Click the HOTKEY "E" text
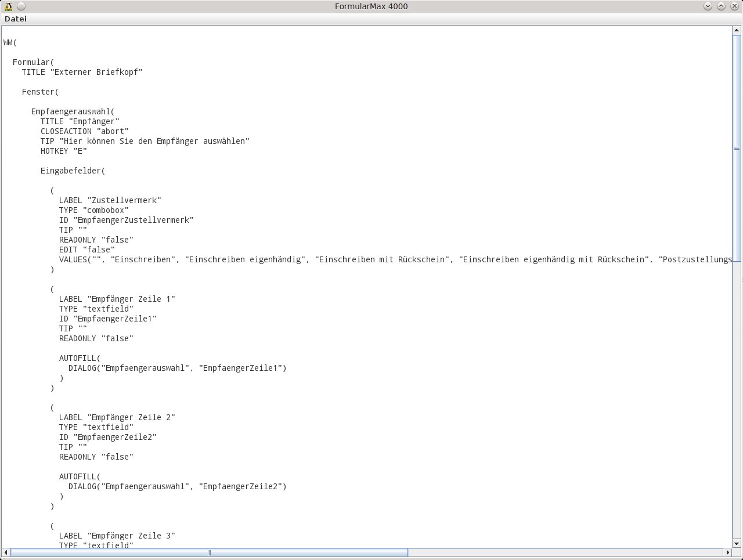This screenshot has width=743, height=560. click(x=64, y=151)
